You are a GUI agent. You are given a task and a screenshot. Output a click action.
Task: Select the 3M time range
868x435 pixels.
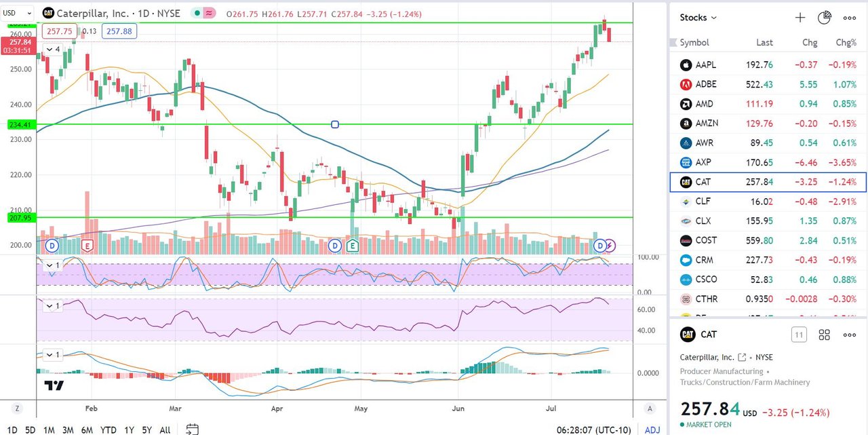[x=68, y=430]
